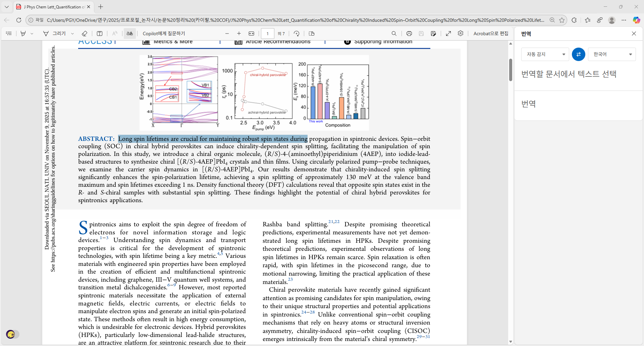This screenshot has width=644, height=346.
Task: Click Copilot에게 질문하기
Action: pyautogui.click(x=163, y=33)
